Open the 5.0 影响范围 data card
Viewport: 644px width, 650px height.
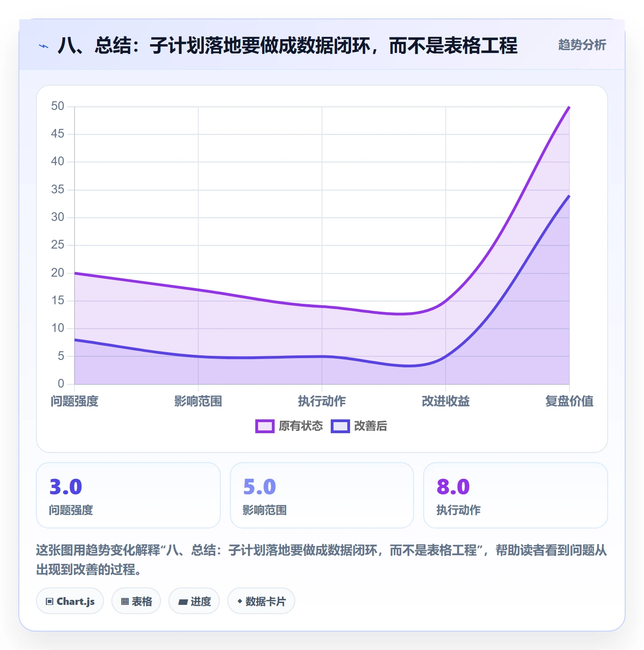pyautogui.click(x=322, y=495)
